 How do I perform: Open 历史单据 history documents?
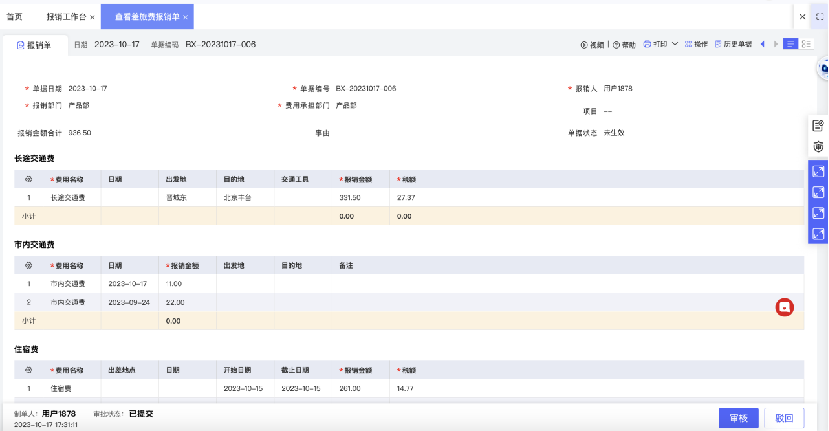733,44
